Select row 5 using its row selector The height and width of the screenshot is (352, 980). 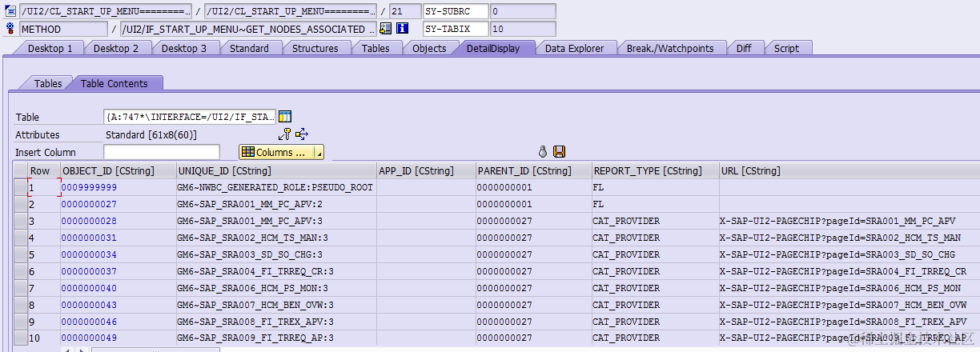click(20, 254)
